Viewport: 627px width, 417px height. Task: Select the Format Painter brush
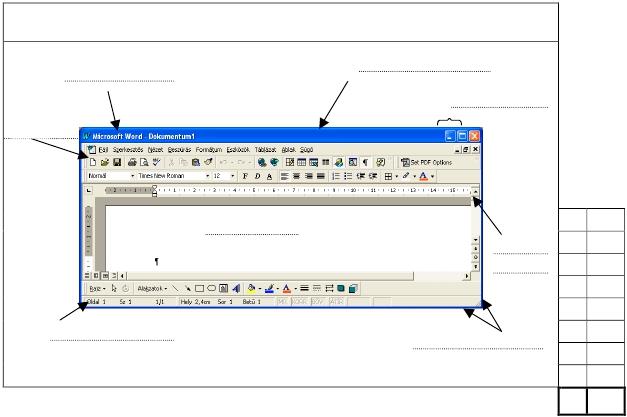(208, 162)
